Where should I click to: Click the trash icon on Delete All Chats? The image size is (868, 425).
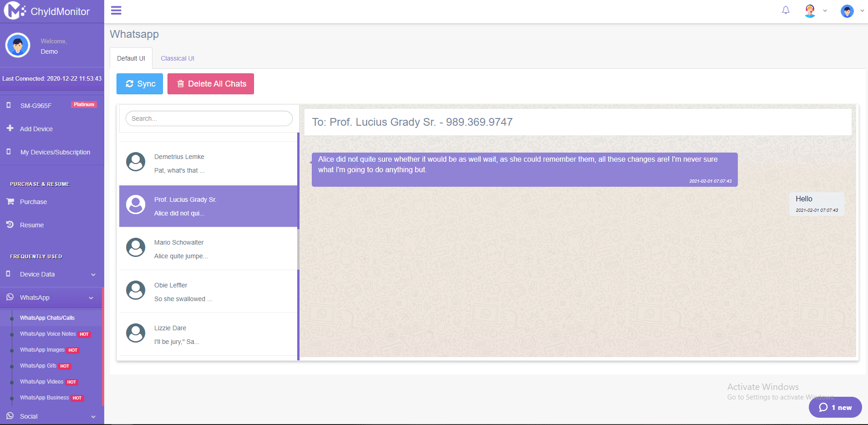tap(181, 84)
